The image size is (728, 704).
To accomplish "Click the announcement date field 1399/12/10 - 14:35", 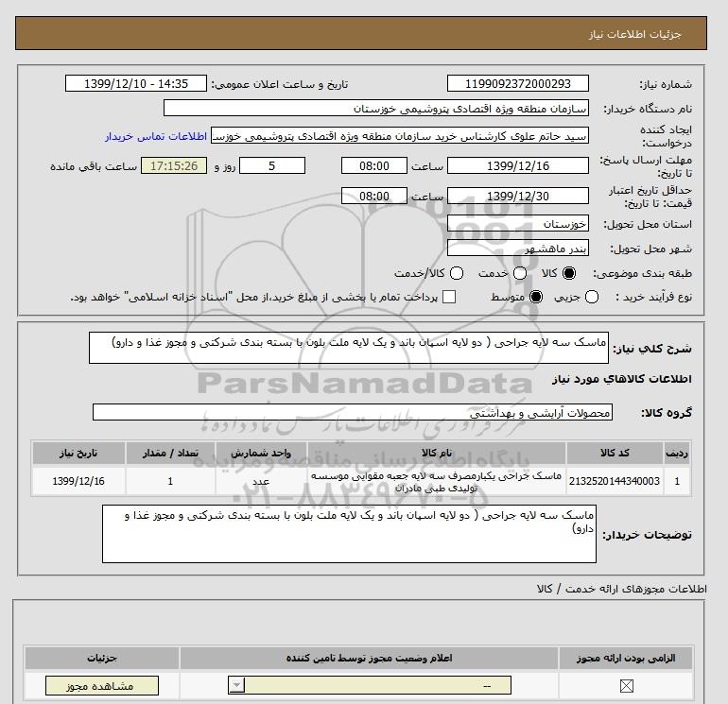I will point(136,83).
